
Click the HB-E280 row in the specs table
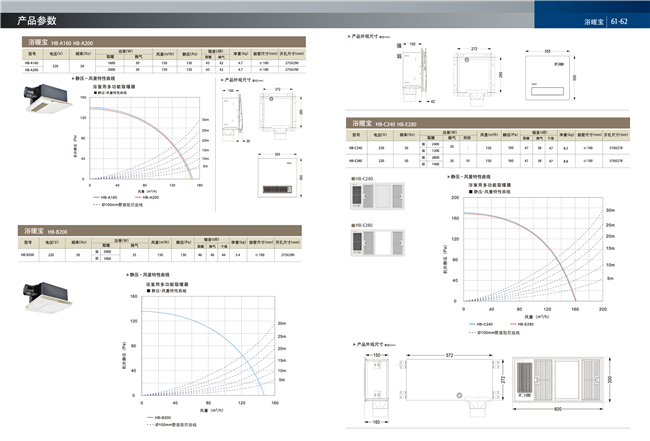[480, 160]
